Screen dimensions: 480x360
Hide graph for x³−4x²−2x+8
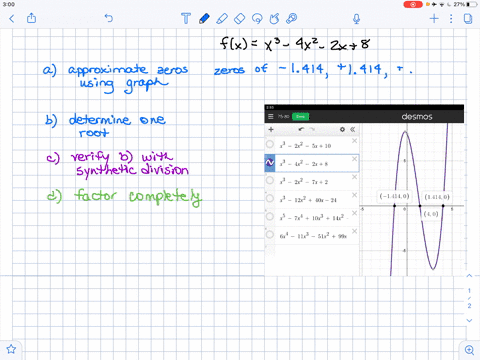pyautogui.click(x=270, y=163)
